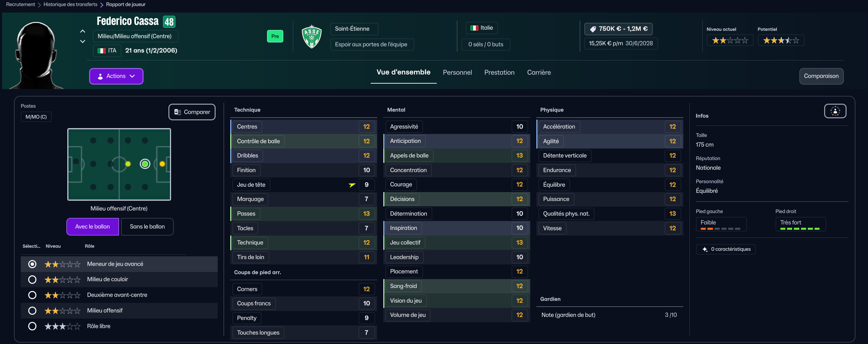Select the Milieu de couloir role radio button
This screenshot has height=344, width=868.
(32, 280)
